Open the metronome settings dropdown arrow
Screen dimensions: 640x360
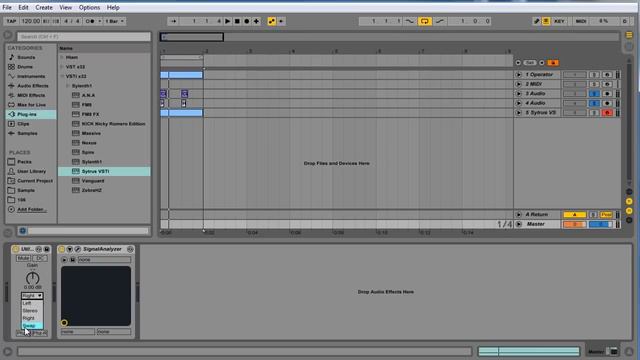pos(99,21)
